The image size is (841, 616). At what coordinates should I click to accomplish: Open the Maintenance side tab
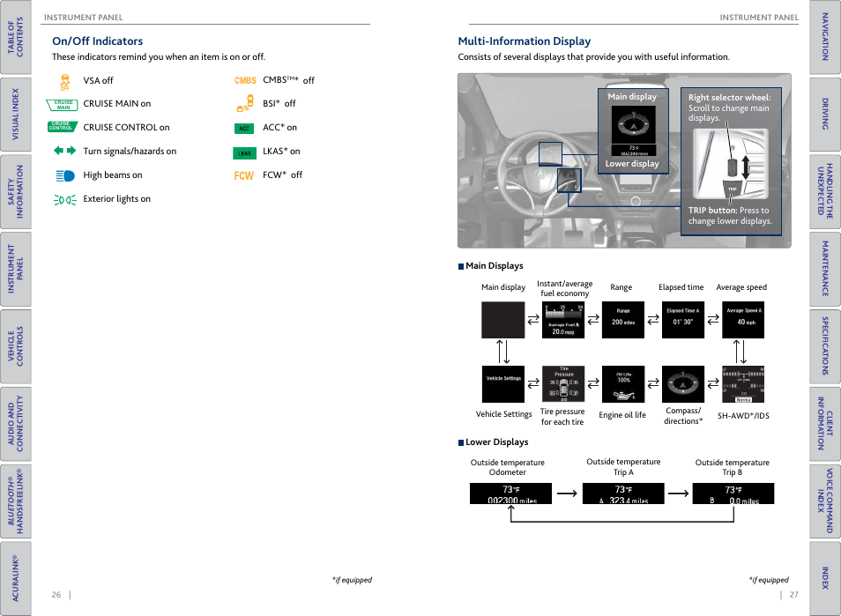(825, 269)
